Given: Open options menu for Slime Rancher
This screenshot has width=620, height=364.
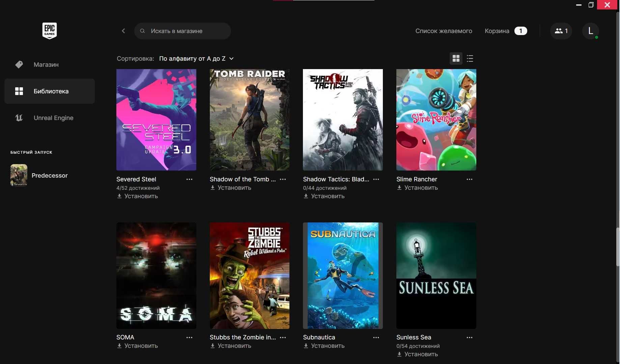Looking at the screenshot, I should coord(470,179).
